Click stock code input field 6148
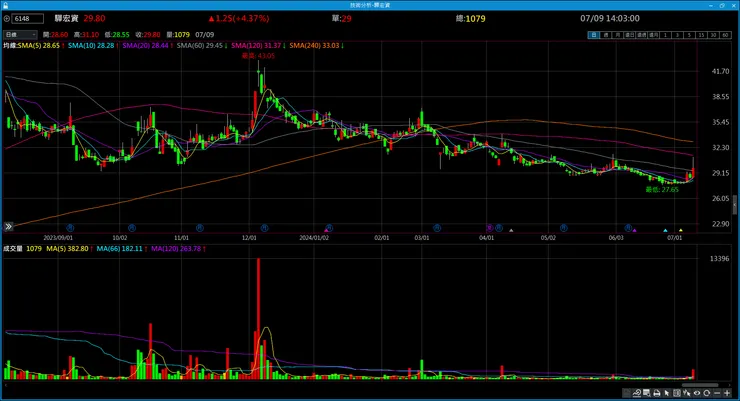 (x=28, y=19)
